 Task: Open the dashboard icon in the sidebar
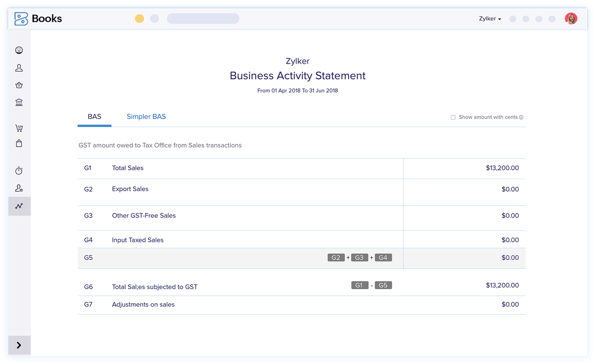(x=19, y=50)
